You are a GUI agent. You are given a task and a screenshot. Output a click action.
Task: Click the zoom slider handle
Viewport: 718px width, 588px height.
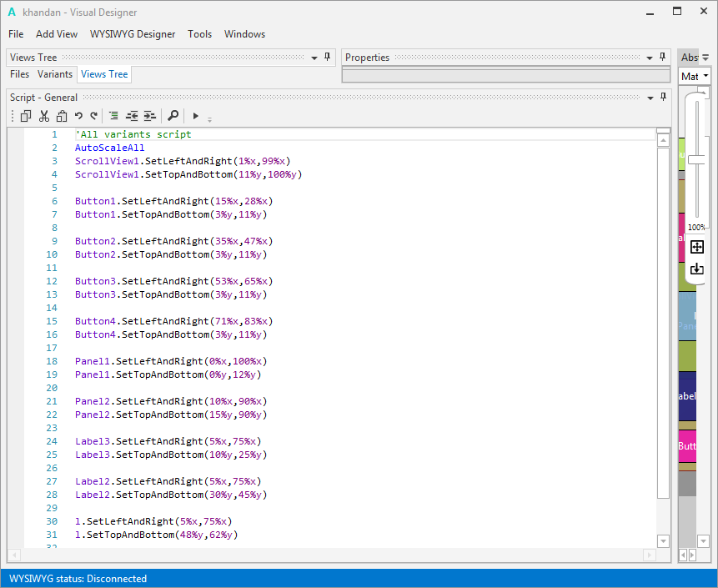point(696,160)
